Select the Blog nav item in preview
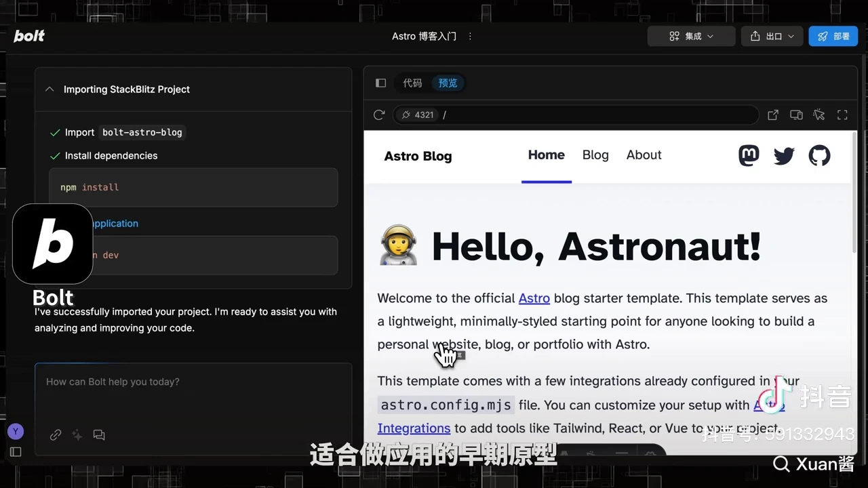This screenshot has height=488, width=868. pos(595,155)
